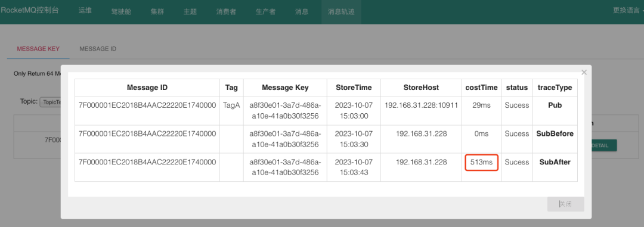Open the Topic selector dropdown
This screenshot has height=227, width=644.
tap(51, 101)
